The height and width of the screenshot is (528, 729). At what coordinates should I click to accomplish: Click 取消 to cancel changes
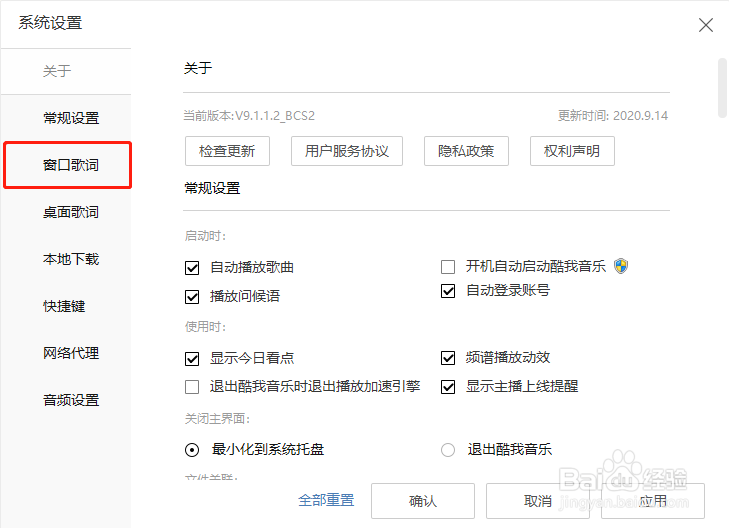[x=538, y=501]
